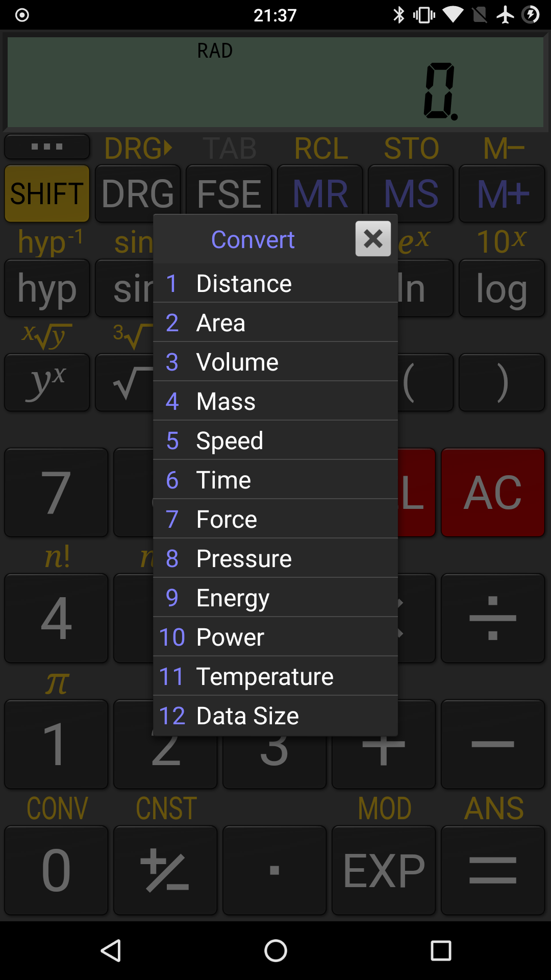Screen dimensions: 551x980
Task: Tap the y to the x power key
Action: tap(47, 382)
